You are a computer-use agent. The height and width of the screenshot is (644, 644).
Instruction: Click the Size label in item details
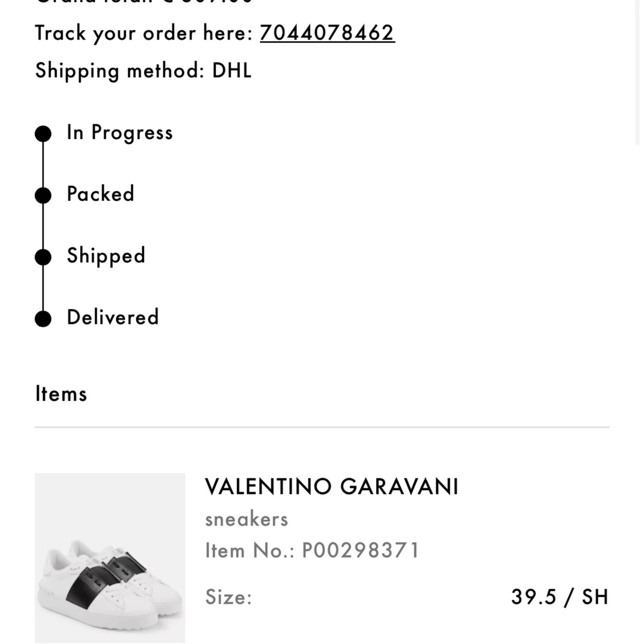click(x=228, y=596)
